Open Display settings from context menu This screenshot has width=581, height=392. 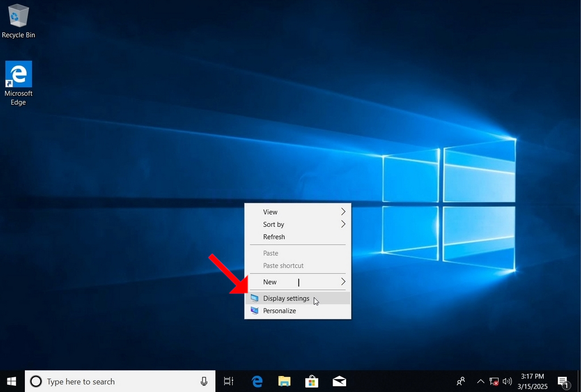coord(298,298)
